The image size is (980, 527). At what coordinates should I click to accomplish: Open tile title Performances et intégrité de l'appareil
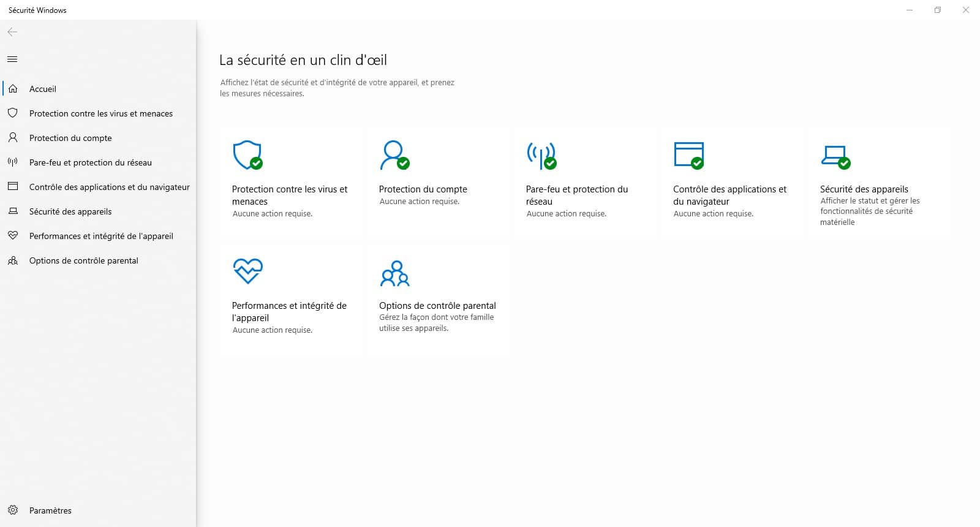(289, 312)
